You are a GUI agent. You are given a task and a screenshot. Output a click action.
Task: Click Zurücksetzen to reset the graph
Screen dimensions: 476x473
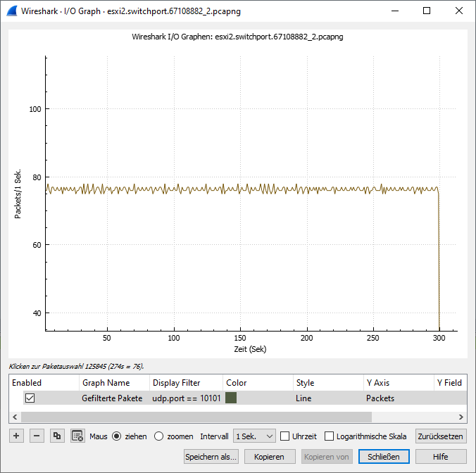(x=441, y=436)
